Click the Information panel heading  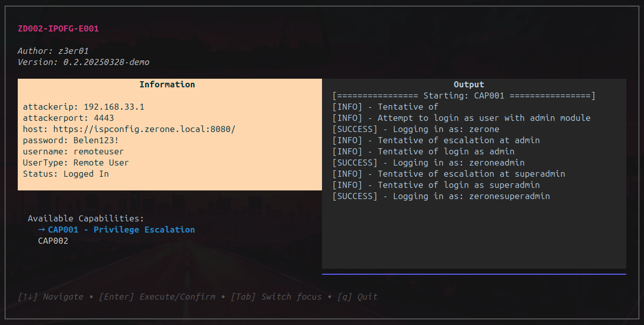point(167,84)
